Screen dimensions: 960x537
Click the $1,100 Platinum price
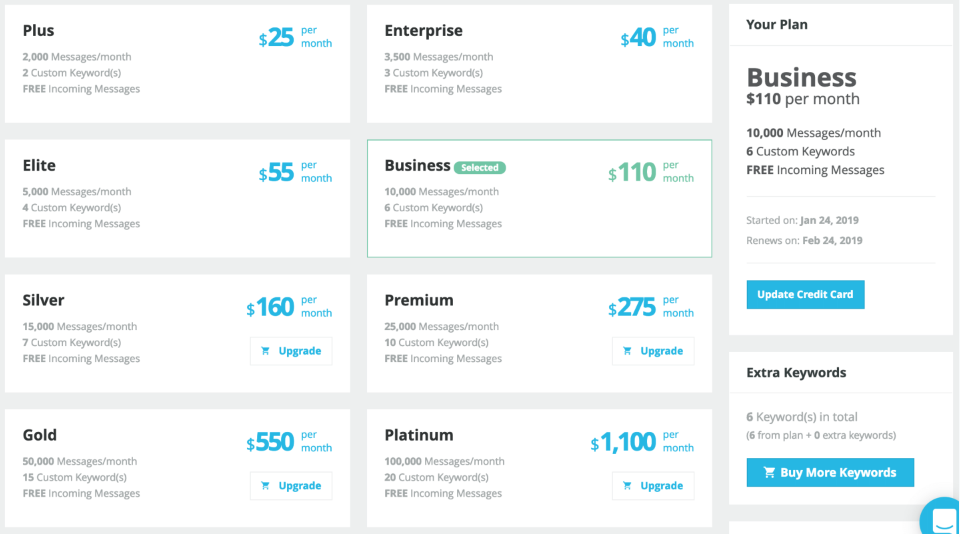pyautogui.click(x=623, y=441)
